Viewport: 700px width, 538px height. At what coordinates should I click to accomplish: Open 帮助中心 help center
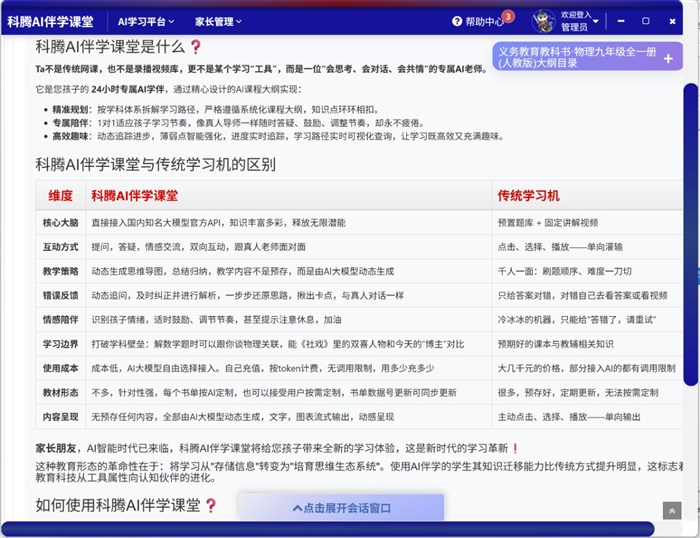tap(483, 21)
